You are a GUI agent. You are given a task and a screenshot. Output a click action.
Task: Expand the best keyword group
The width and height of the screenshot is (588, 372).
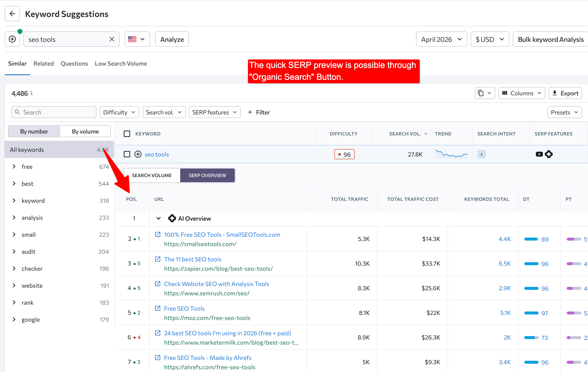point(14,183)
